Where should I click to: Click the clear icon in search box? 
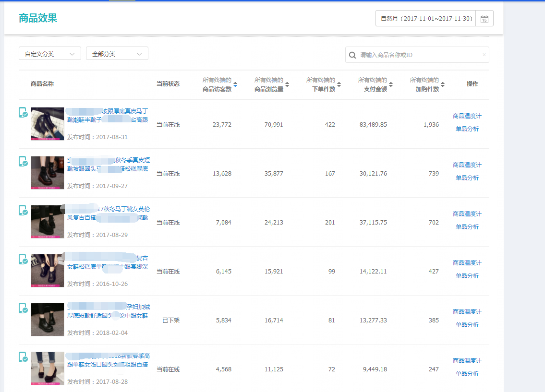tap(484, 55)
